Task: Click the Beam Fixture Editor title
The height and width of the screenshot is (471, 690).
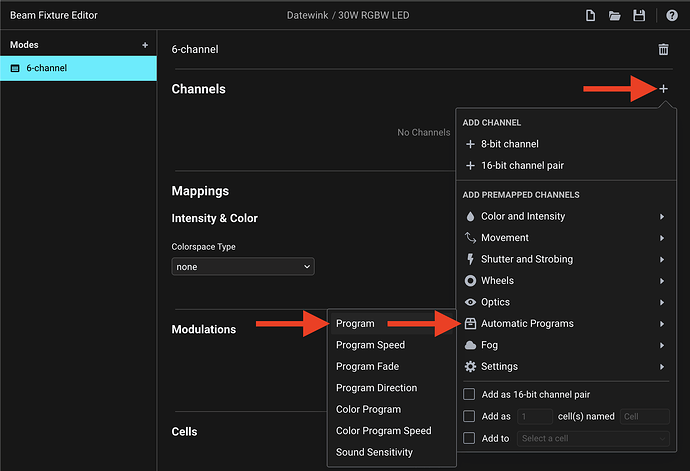Action: [x=54, y=15]
